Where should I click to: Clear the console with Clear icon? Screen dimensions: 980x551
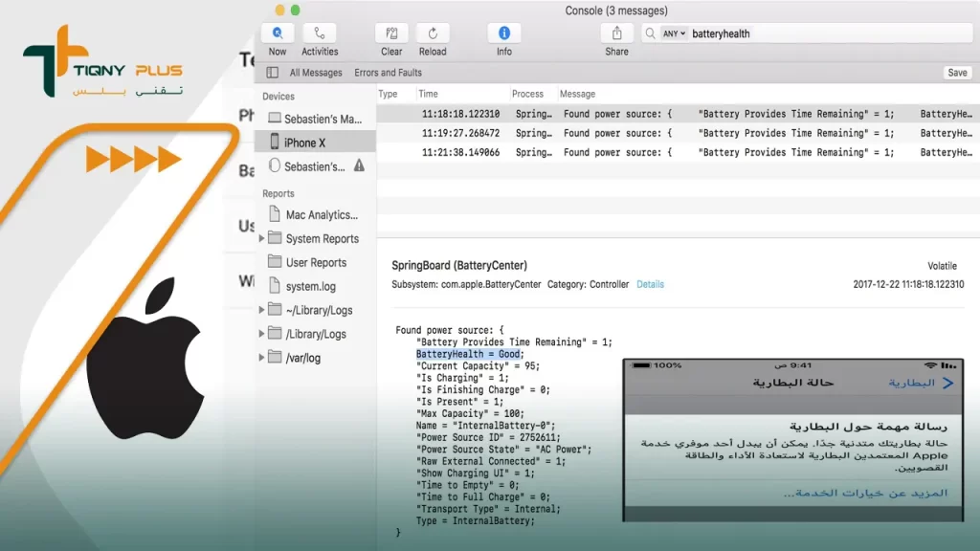(x=391, y=33)
